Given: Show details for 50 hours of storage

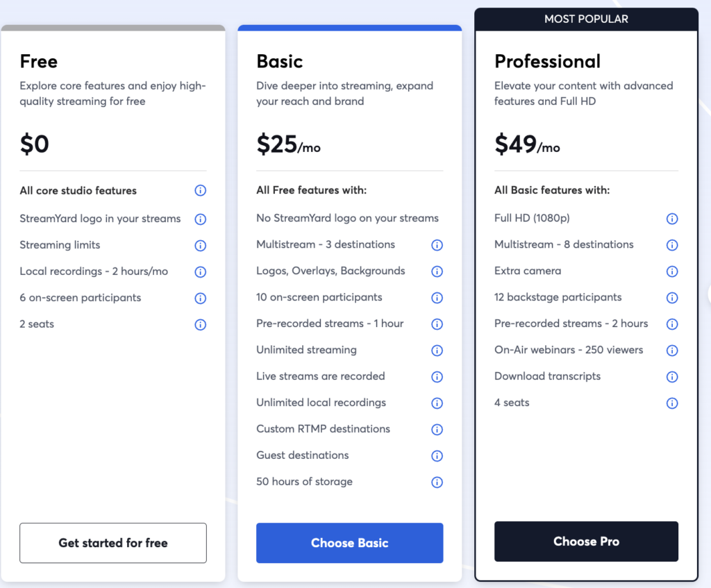Looking at the screenshot, I should point(437,482).
